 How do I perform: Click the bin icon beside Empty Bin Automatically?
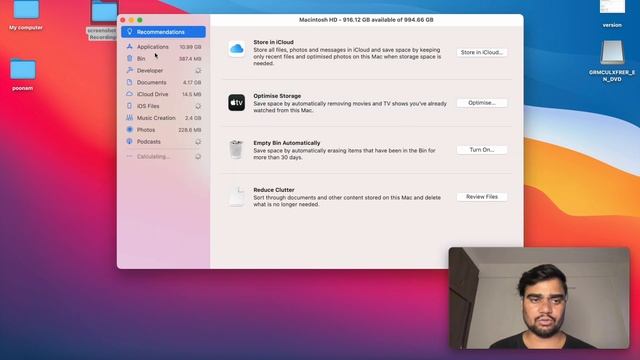pos(236,149)
